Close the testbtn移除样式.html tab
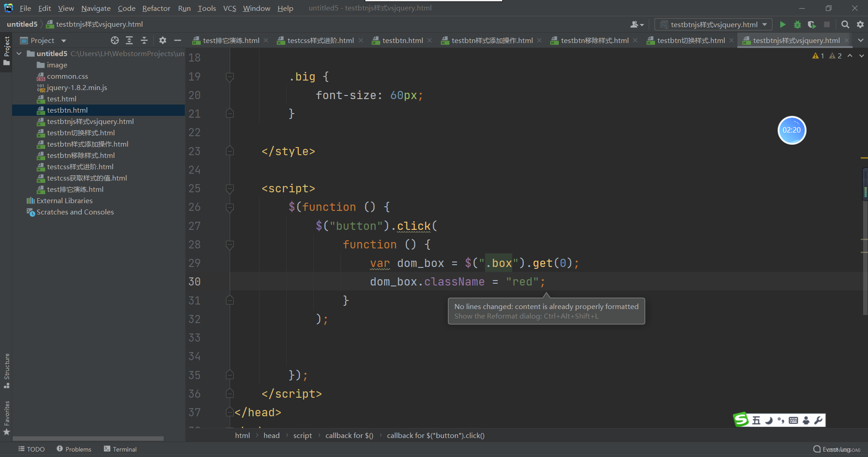This screenshot has width=868, height=457. pos(635,40)
